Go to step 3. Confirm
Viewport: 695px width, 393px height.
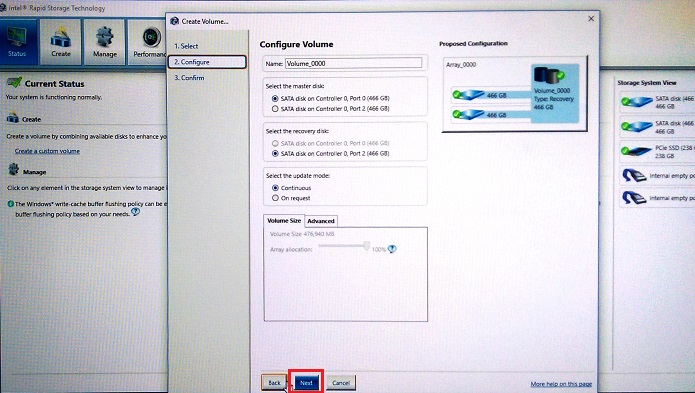pyautogui.click(x=189, y=78)
